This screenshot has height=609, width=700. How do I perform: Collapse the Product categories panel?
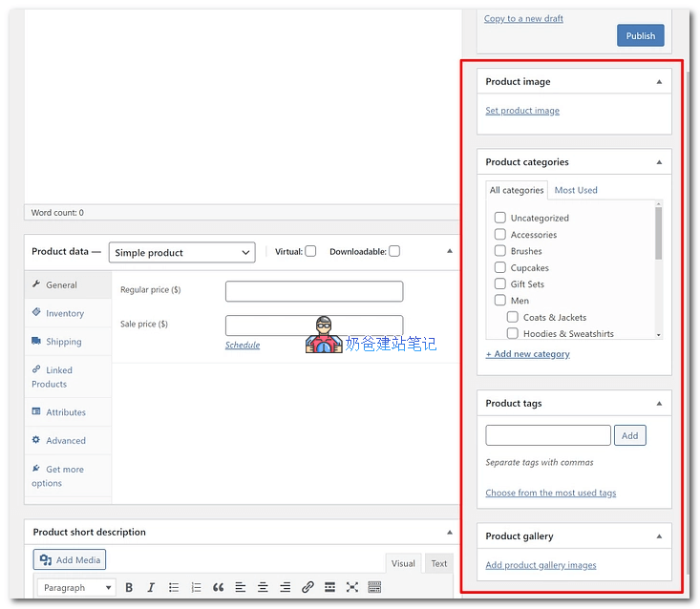pyautogui.click(x=659, y=162)
